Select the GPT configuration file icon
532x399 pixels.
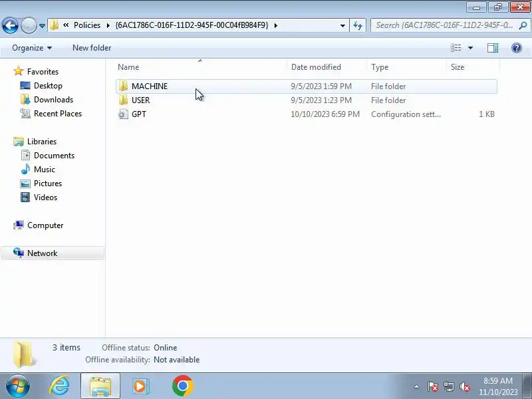[123, 114]
